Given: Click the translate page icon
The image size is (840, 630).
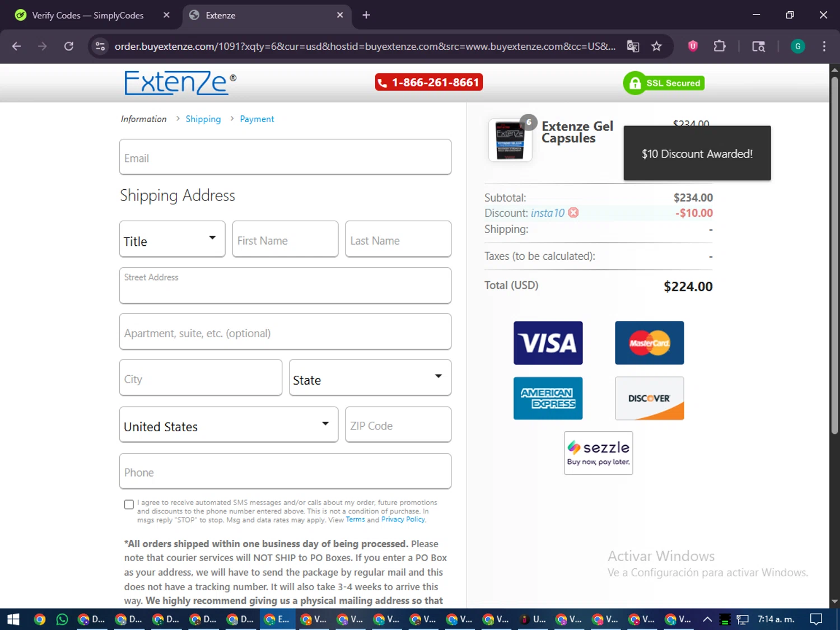Looking at the screenshot, I should click(633, 46).
